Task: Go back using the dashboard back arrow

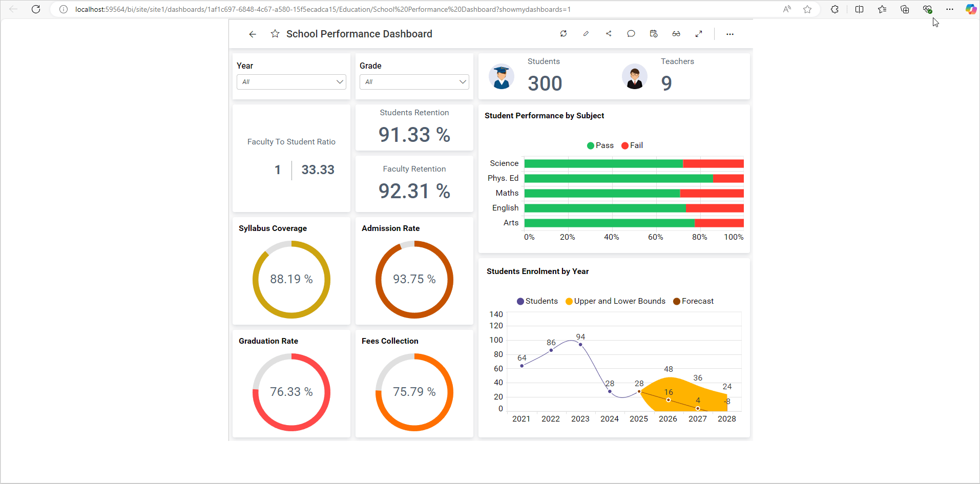Action: (x=253, y=34)
